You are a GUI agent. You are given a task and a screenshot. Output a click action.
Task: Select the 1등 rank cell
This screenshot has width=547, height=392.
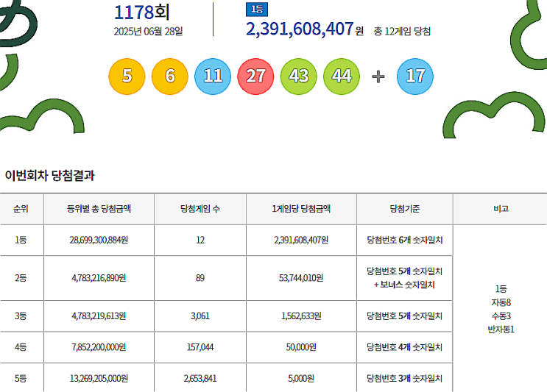coord(21,240)
